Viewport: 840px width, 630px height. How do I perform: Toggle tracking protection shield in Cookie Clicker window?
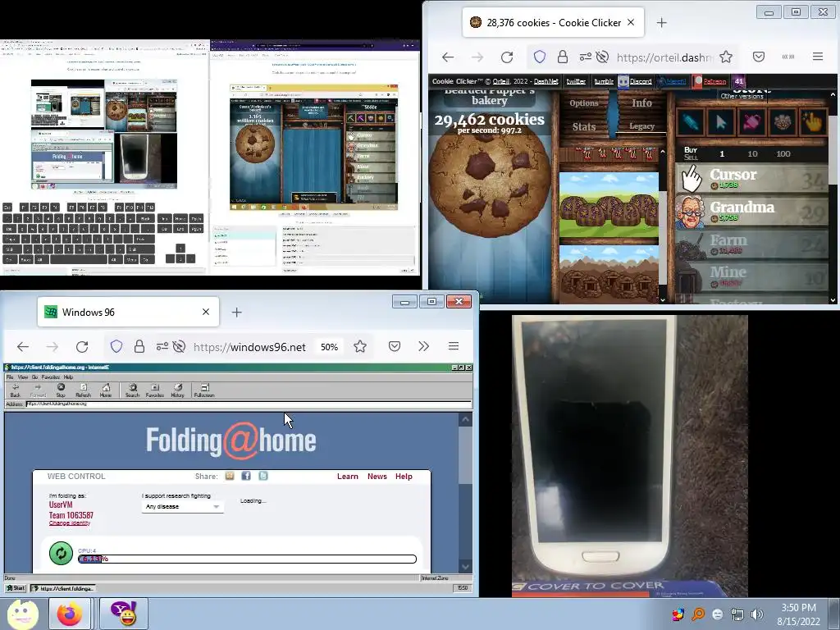[540, 57]
